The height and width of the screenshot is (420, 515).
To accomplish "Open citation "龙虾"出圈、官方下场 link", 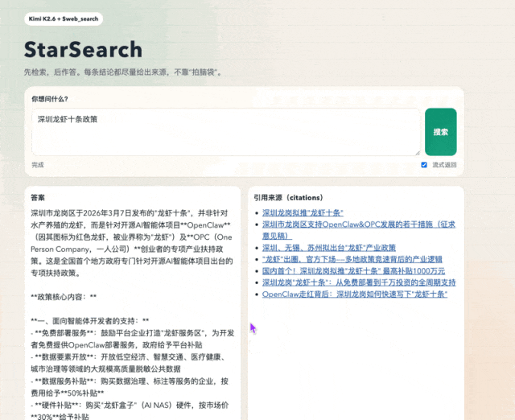I will click(352, 259).
